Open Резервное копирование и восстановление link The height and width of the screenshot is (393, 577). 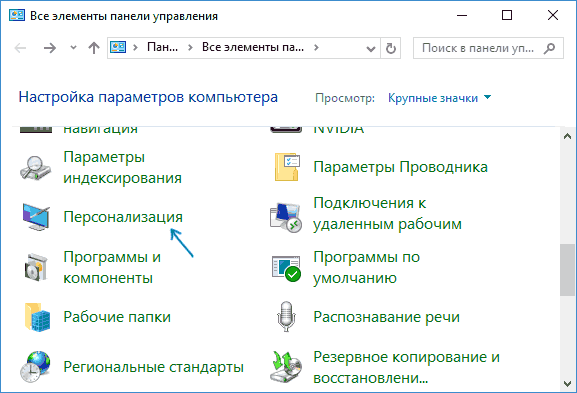[x=406, y=368]
